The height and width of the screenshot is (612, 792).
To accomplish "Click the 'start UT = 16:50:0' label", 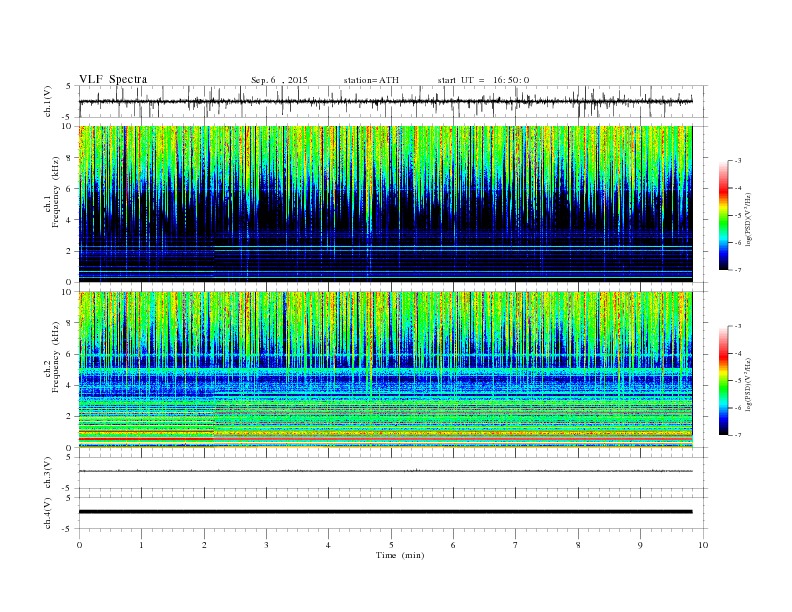I will pos(483,80).
